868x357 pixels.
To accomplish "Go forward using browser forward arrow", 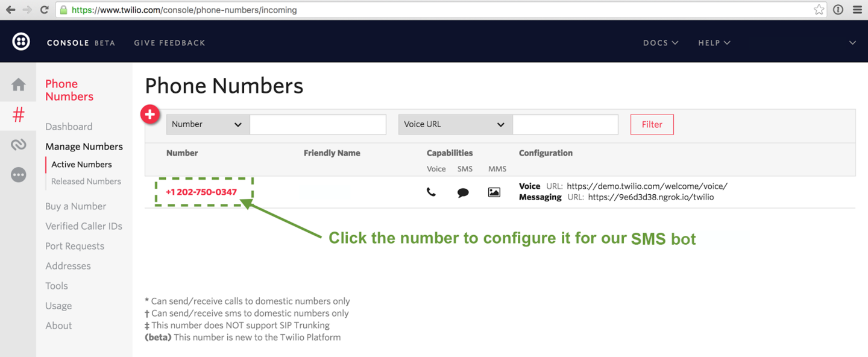I will 27,10.
